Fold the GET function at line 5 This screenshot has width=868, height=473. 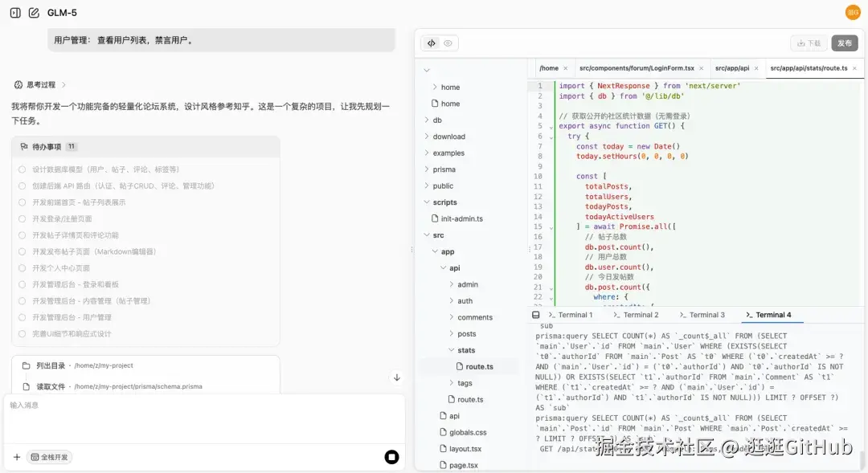click(x=551, y=127)
